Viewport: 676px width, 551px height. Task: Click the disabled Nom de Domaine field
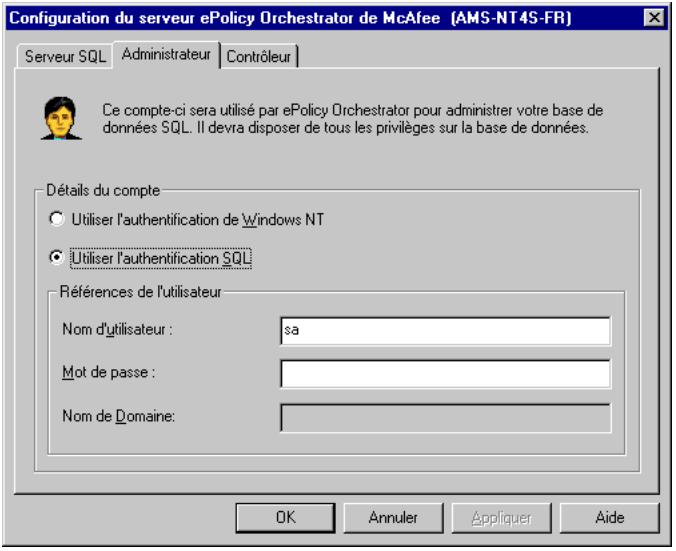tap(445, 417)
